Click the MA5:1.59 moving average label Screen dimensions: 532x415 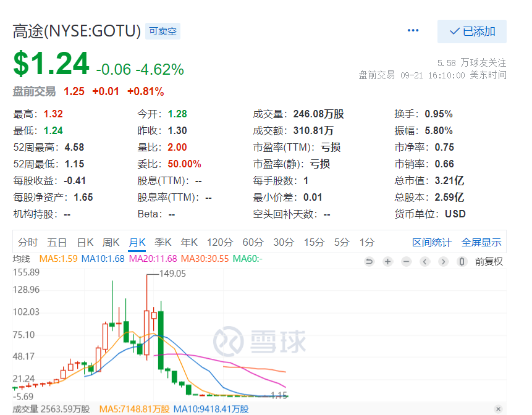point(58,259)
